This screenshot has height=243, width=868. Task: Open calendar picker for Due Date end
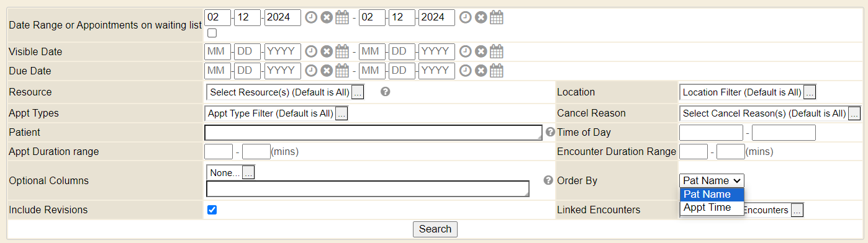click(x=496, y=71)
